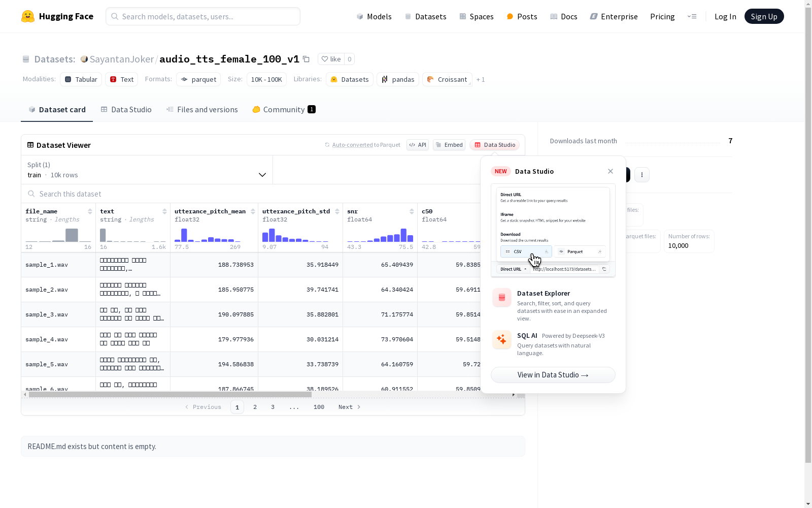Go to the Previous page

coord(203,407)
